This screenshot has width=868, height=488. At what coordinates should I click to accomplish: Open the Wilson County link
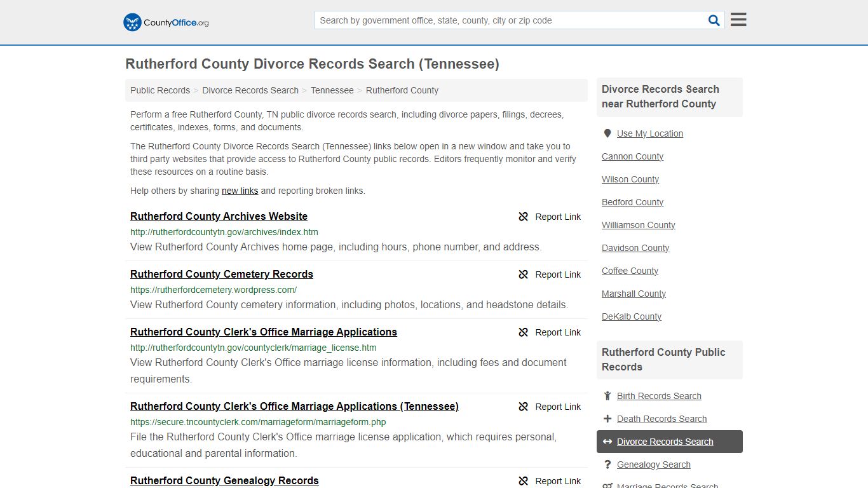(630, 179)
